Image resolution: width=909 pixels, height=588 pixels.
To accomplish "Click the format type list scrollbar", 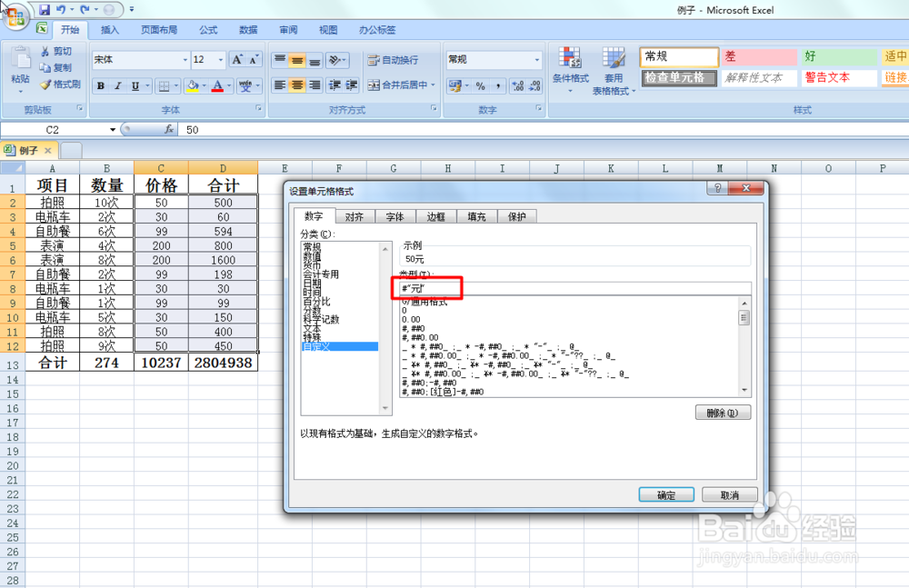I will click(744, 346).
